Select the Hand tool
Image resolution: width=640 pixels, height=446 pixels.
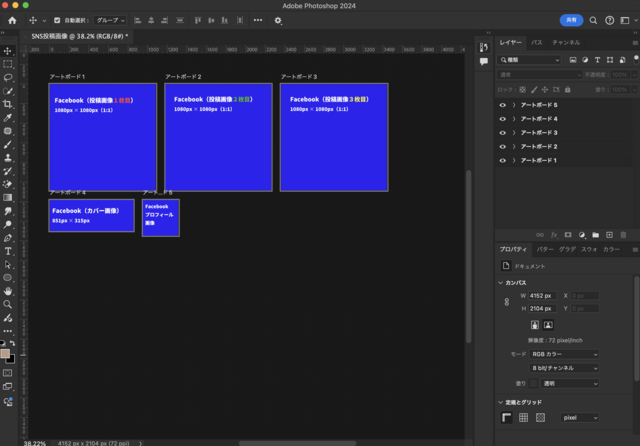click(x=7, y=291)
